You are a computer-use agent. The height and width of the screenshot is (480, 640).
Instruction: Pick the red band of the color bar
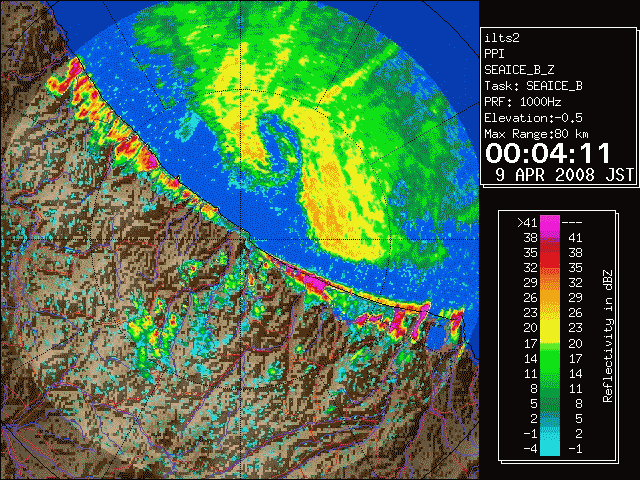550,255
